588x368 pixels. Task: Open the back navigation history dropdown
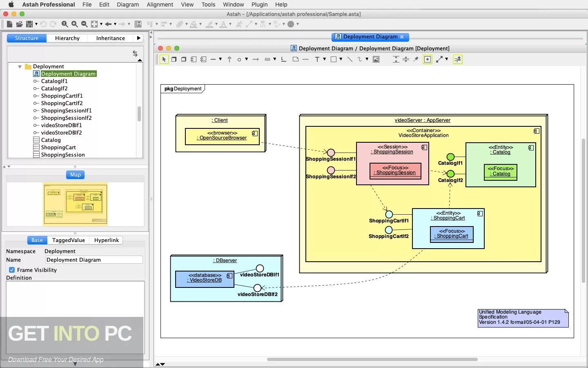tap(115, 24)
